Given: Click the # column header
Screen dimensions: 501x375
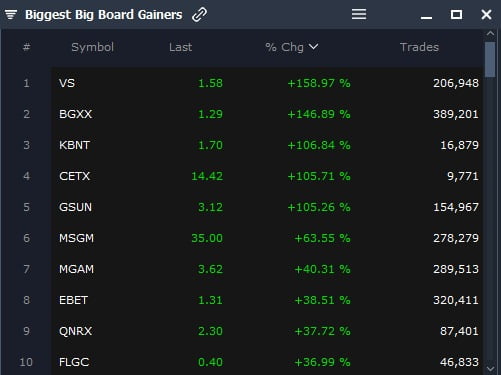Looking at the screenshot, I should [x=26, y=47].
